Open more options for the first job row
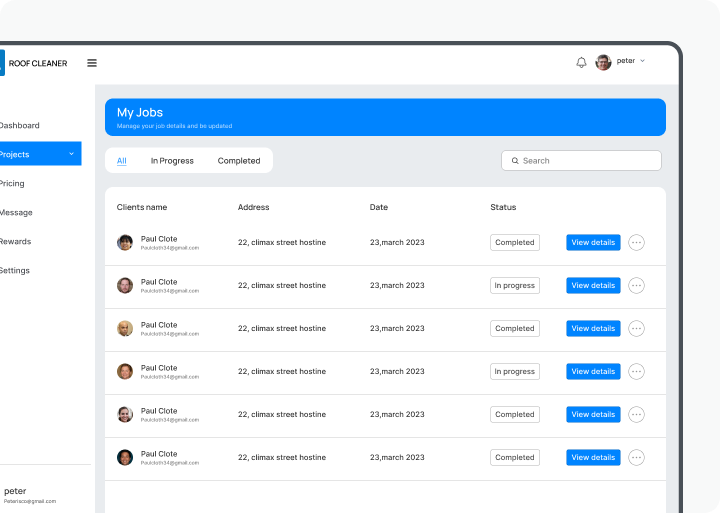The width and height of the screenshot is (720, 513). point(636,242)
